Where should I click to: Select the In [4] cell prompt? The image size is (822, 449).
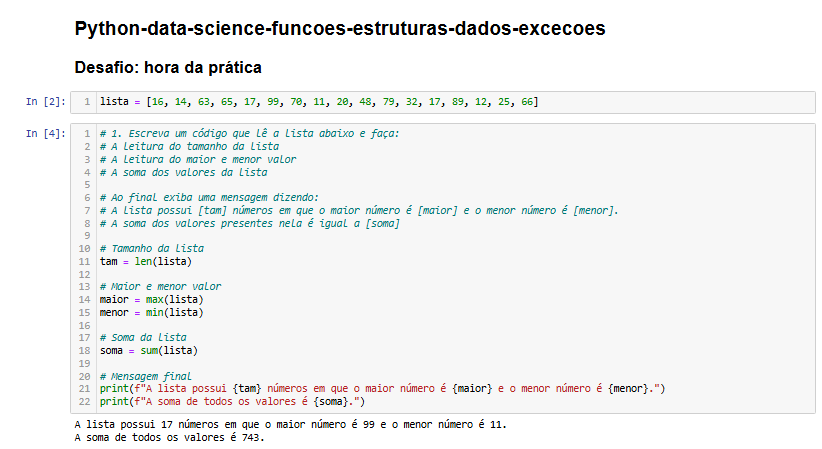click(45, 133)
